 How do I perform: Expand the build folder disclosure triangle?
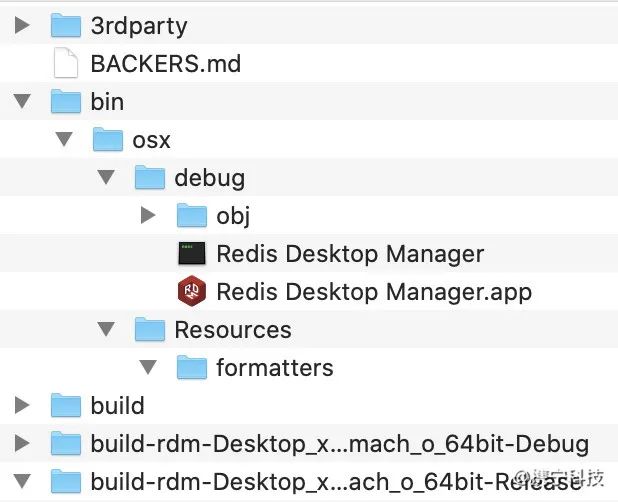[22, 405]
